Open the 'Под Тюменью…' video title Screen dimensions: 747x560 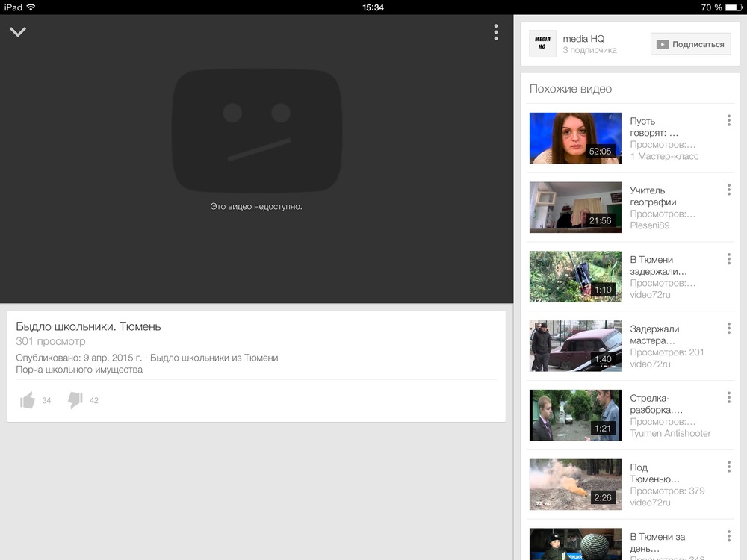click(654, 473)
